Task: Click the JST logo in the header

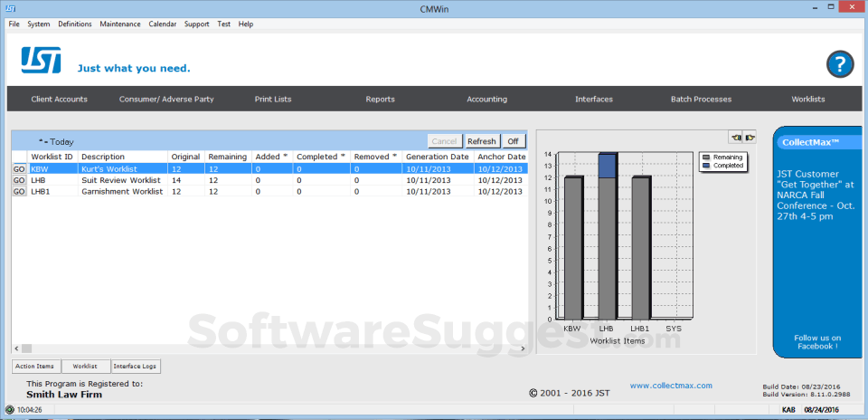Action: 41,60
